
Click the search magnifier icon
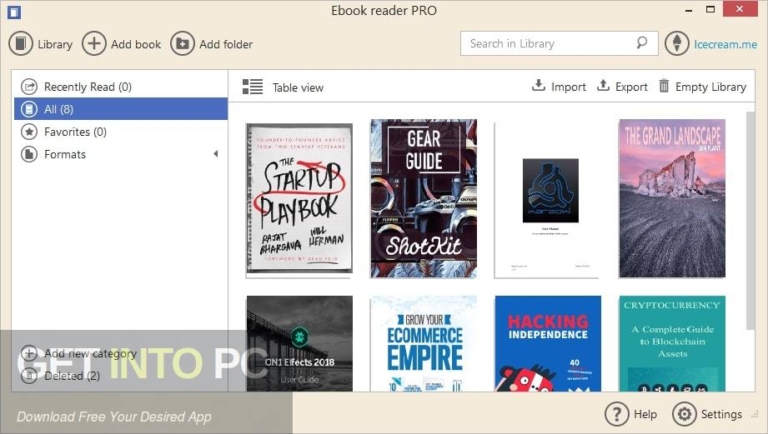pos(641,43)
